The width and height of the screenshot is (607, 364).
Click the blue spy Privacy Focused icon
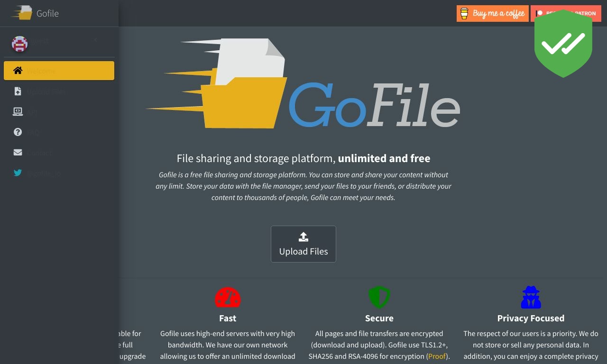[x=531, y=298]
